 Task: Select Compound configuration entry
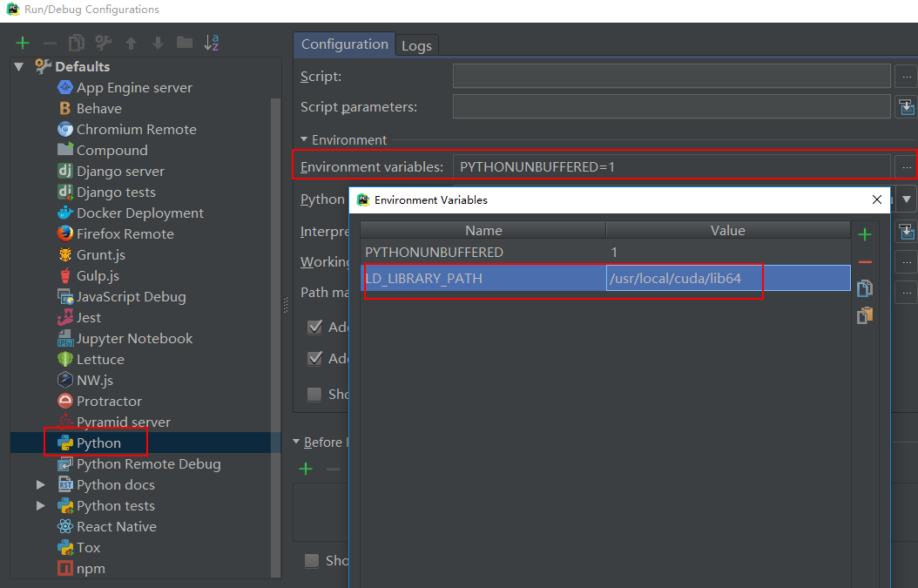pyautogui.click(x=111, y=151)
